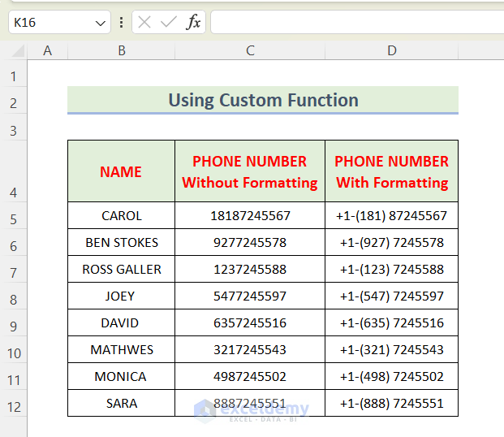Select column B header
The image size is (504, 437).
pos(121,50)
